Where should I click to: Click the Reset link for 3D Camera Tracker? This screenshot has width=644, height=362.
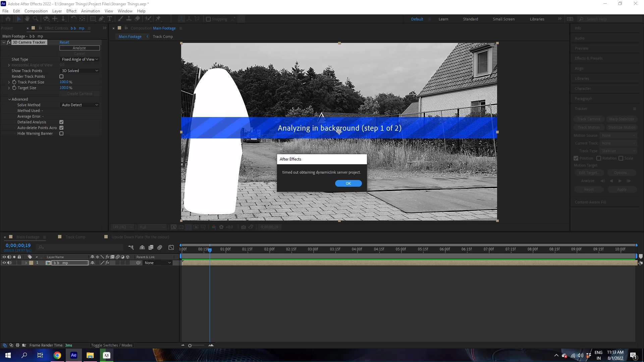(x=64, y=42)
